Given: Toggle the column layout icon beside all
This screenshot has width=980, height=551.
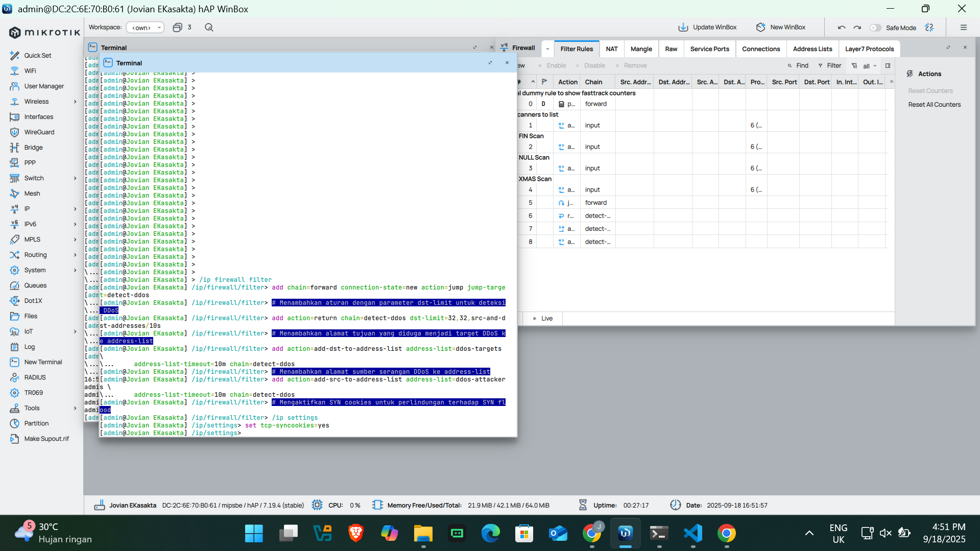Looking at the screenshot, I should pos(888,66).
